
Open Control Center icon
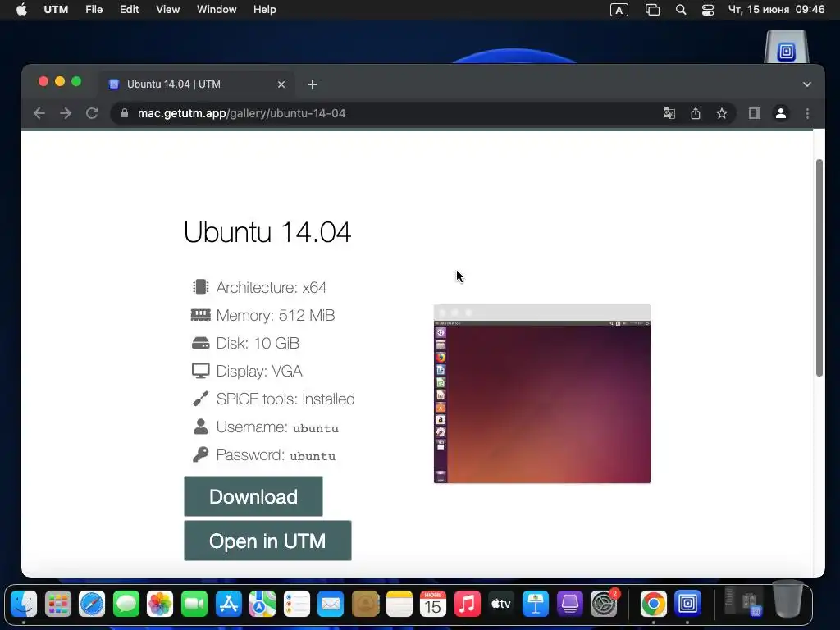click(x=708, y=10)
